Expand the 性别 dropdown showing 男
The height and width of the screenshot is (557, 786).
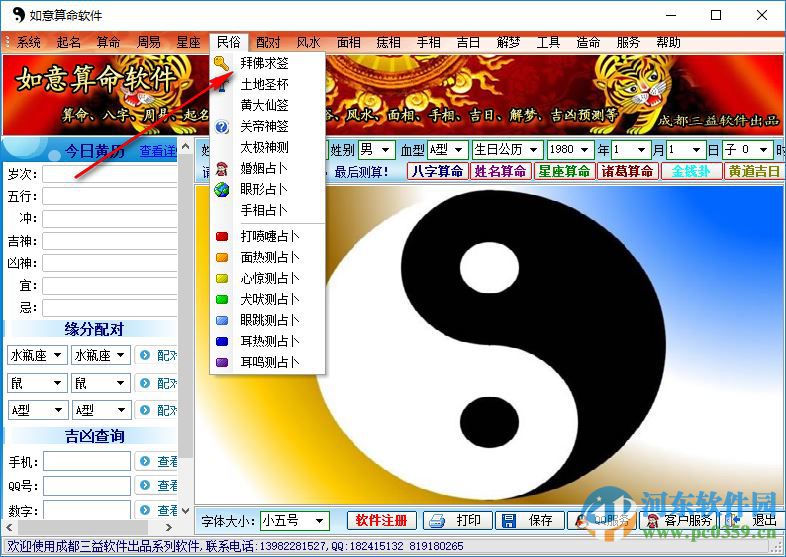click(x=385, y=150)
